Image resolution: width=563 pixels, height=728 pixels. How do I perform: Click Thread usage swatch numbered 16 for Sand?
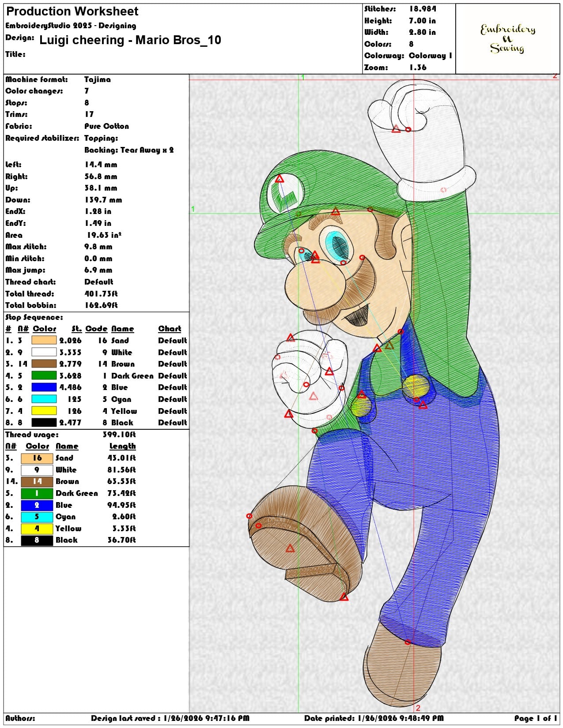(x=37, y=458)
